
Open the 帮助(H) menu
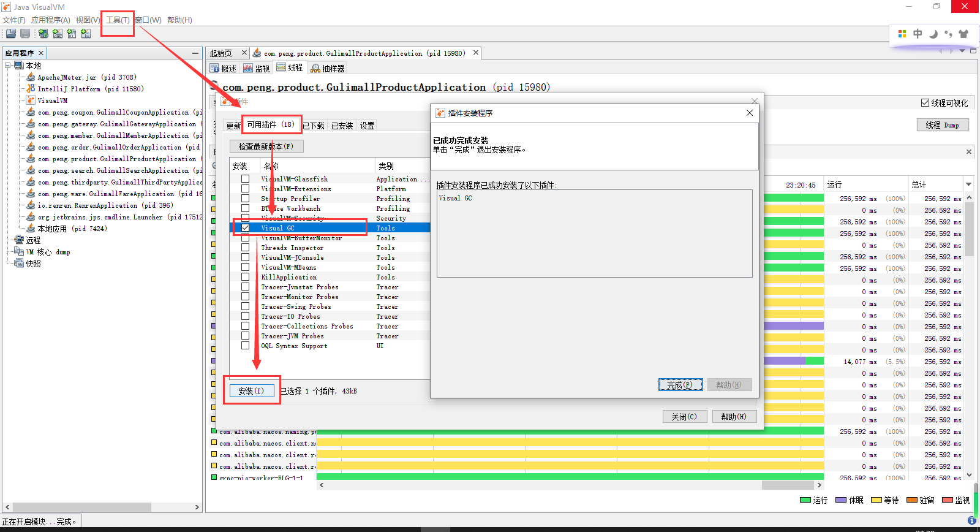coord(179,20)
